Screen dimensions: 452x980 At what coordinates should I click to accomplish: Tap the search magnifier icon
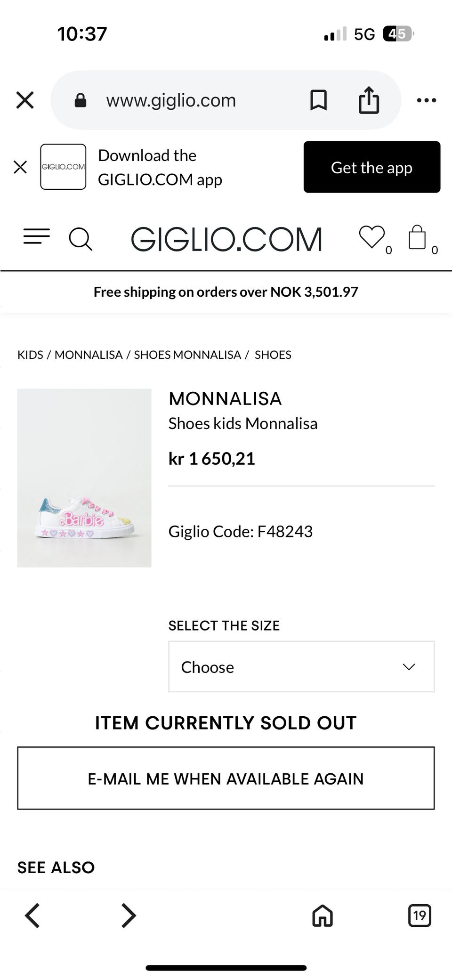point(81,239)
